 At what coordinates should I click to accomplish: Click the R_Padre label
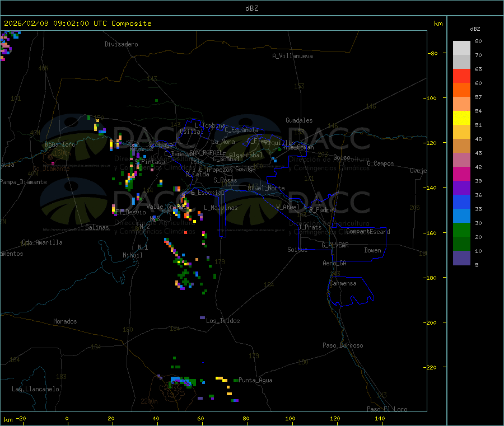coord(321,210)
